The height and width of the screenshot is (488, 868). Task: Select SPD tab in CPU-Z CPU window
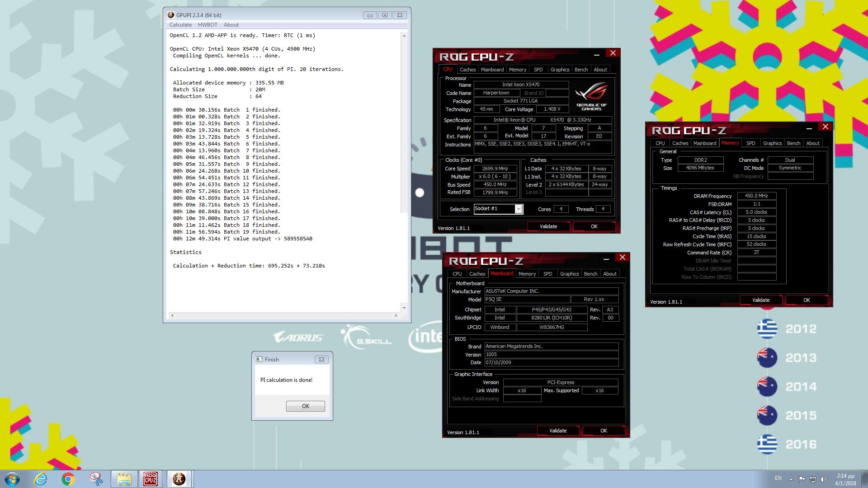538,70
